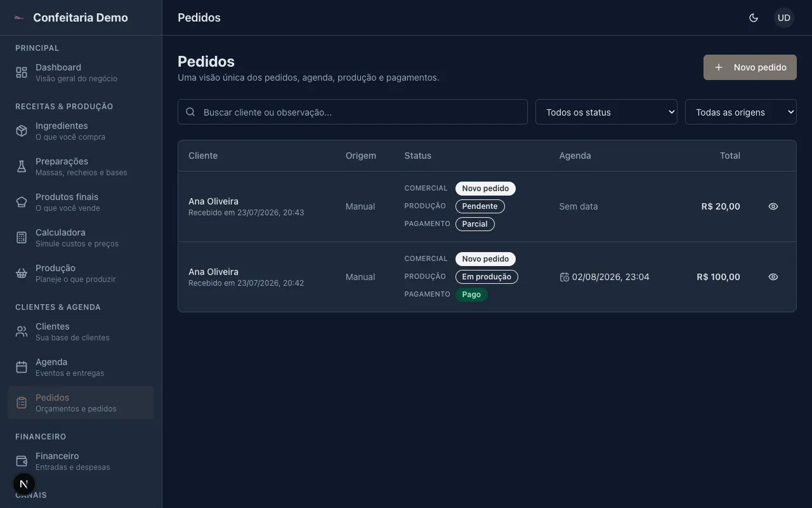Viewport: 812px width, 508px height.
Task: Click Recebido em 23/07/2026, 20:43 text
Action: [246, 213]
